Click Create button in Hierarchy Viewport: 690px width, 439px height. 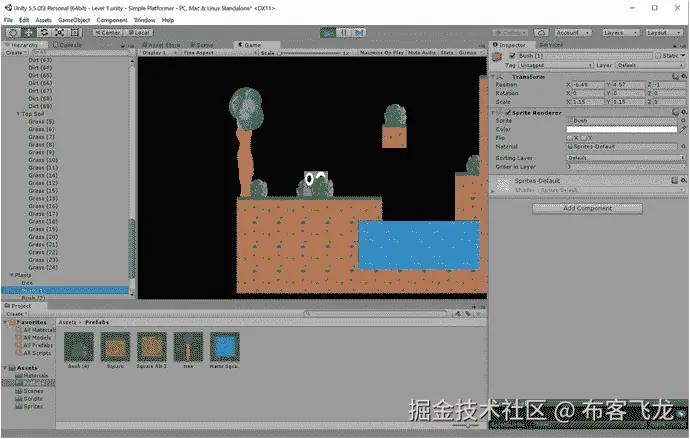pyautogui.click(x=15, y=52)
